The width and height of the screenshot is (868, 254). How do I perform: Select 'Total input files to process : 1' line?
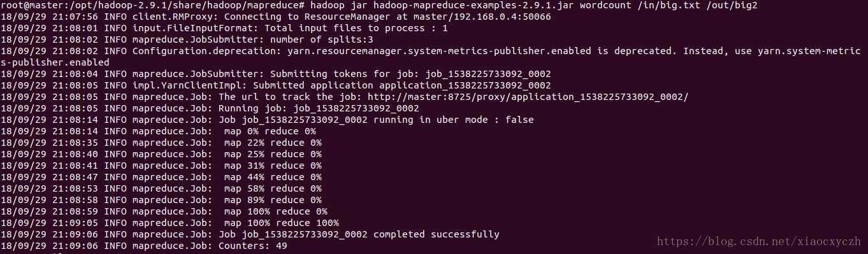coord(224,28)
